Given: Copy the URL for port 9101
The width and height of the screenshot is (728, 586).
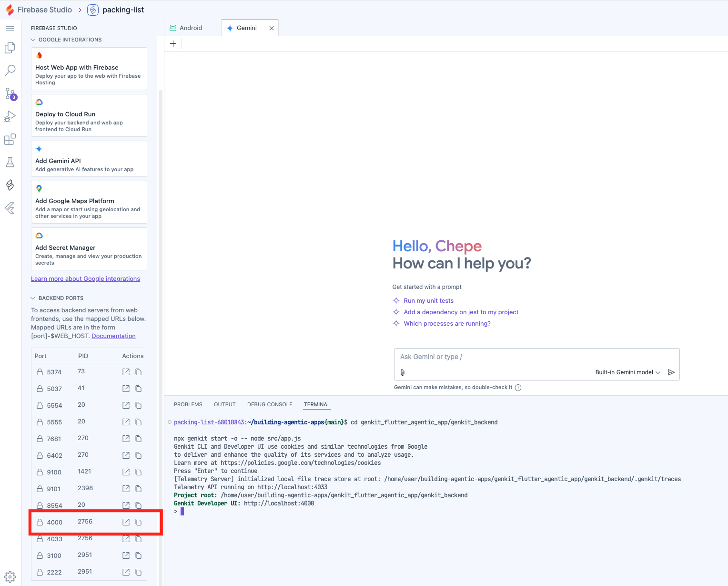Looking at the screenshot, I should click(138, 489).
